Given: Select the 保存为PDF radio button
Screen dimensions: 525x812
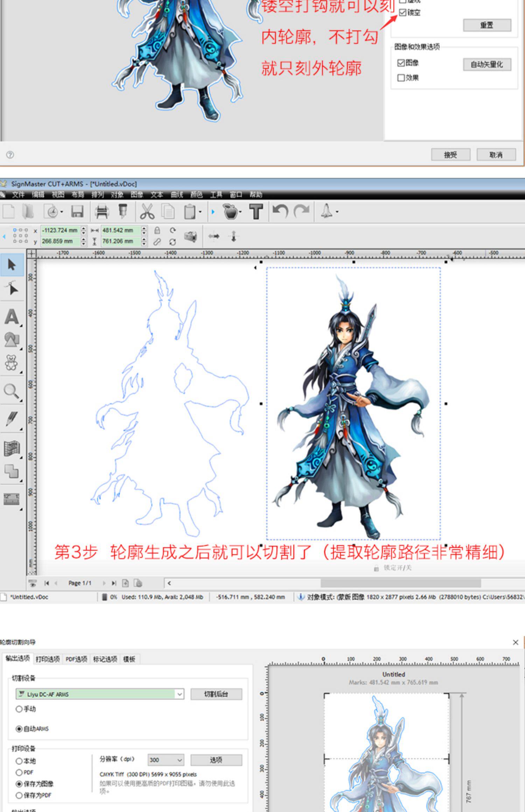Looking at the screenshot, I should coord(19,795).
